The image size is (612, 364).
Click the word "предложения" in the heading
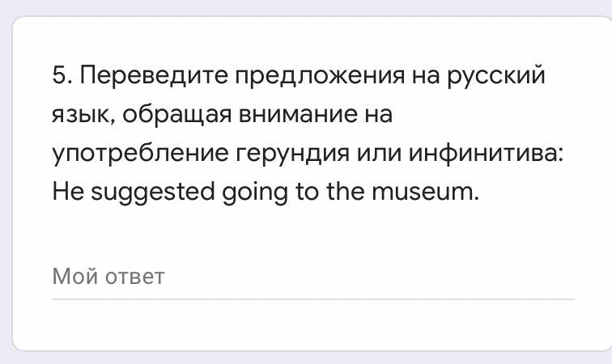click(320, 77)
